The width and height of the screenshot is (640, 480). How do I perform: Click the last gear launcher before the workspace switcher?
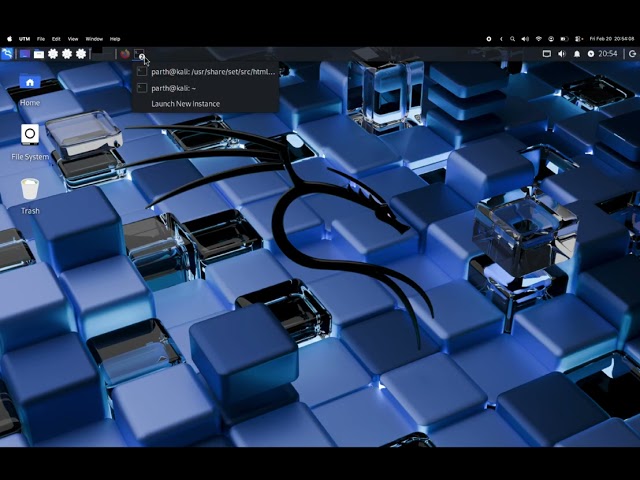81,54
